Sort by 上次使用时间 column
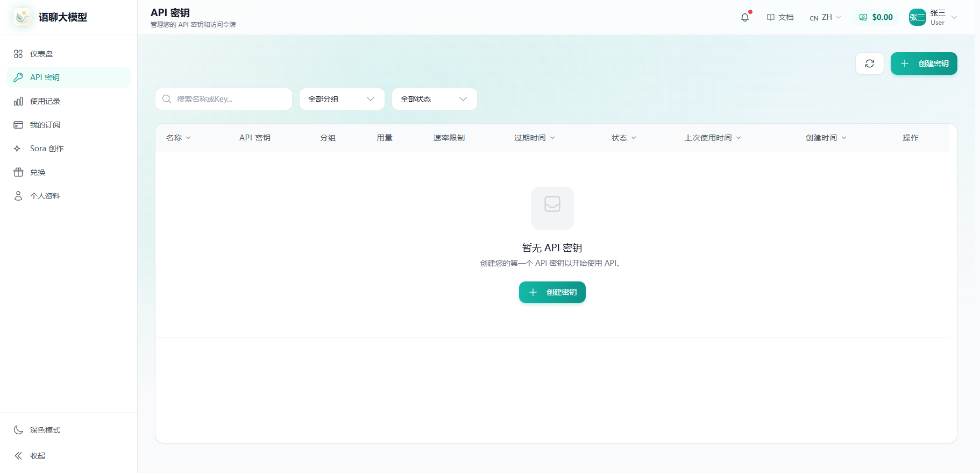 tap(713, 138)
